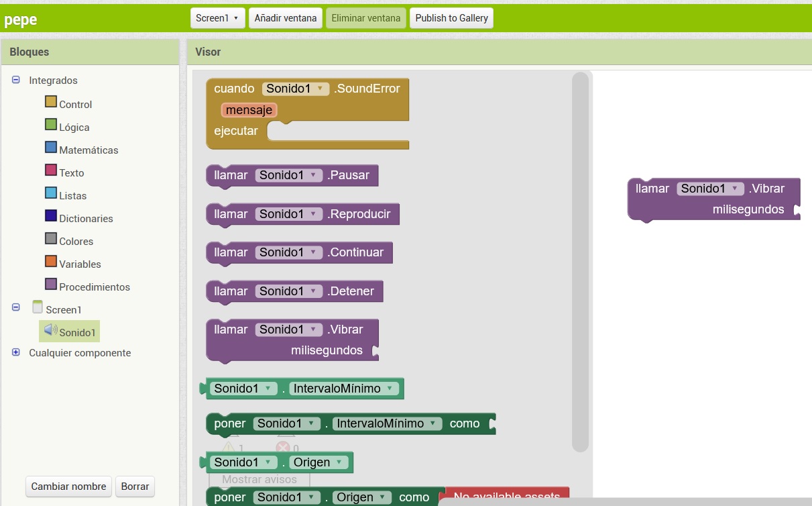Open the Listas blocks category
The width and height of the screenshot is (812, 506).
coord(72,196)
